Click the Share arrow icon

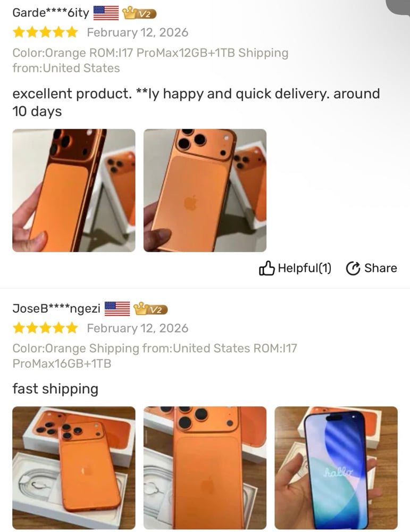pos(353,268)
